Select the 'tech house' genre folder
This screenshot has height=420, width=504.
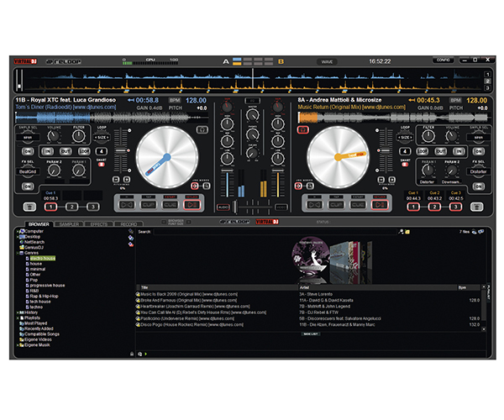coord(40,302)
